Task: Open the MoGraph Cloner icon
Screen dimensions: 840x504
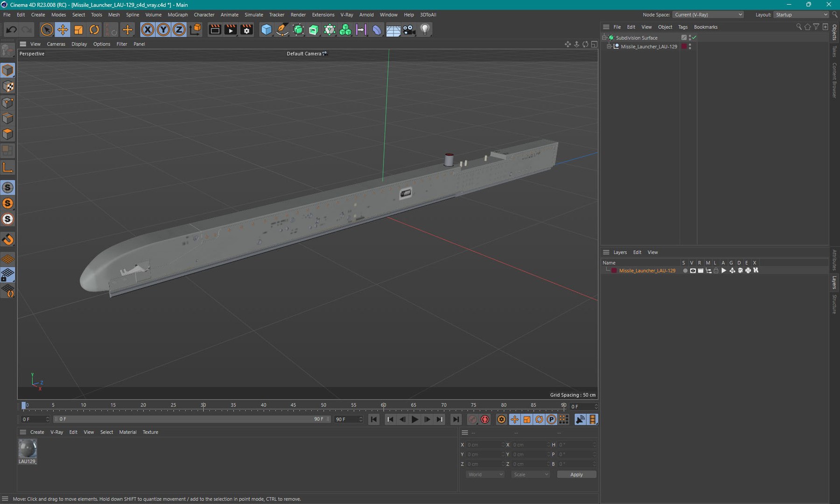Action: click(x=345, y=29)
